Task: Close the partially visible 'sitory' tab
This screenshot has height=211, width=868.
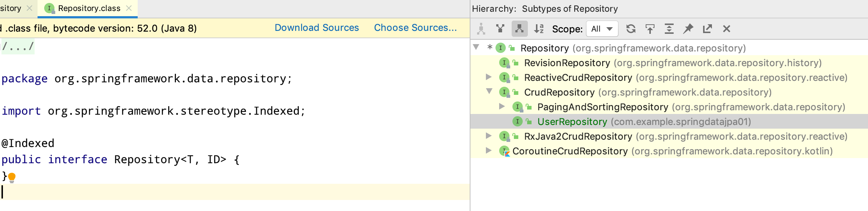Action: pyautogui.click(x=30, y=8)
